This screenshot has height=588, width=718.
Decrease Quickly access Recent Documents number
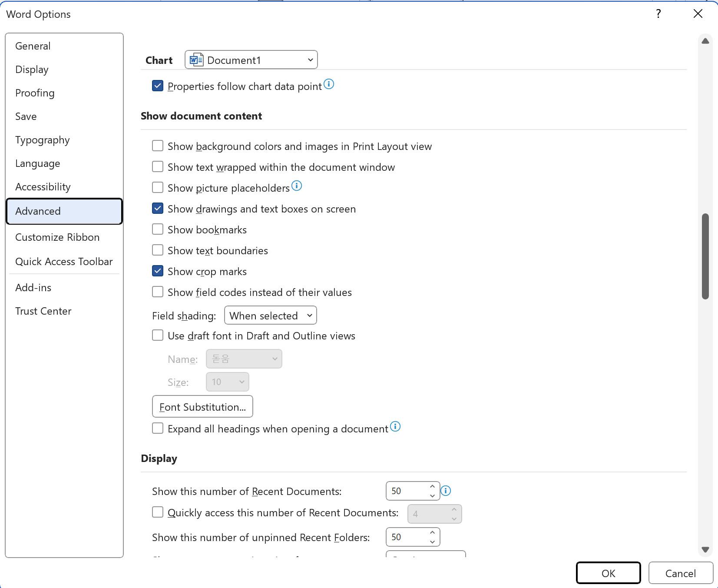pyautogui.click(x=454, y=518)
